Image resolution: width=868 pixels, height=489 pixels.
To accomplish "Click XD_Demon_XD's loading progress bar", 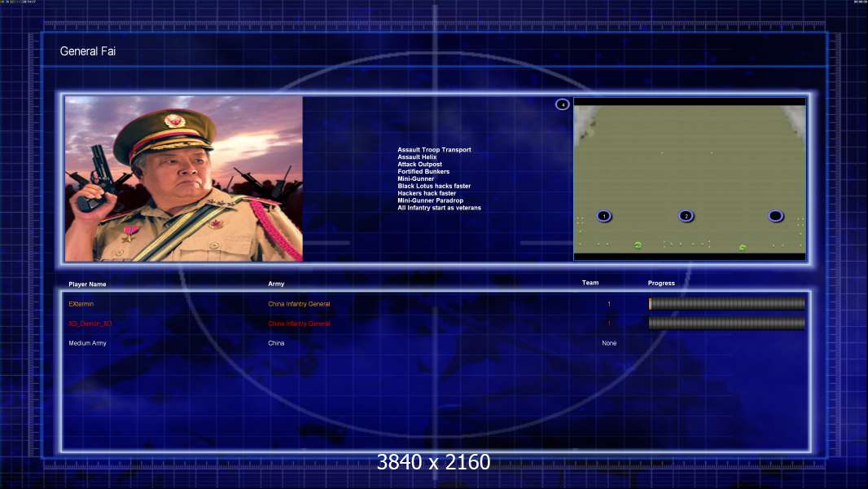I will (x=727, y=324).
